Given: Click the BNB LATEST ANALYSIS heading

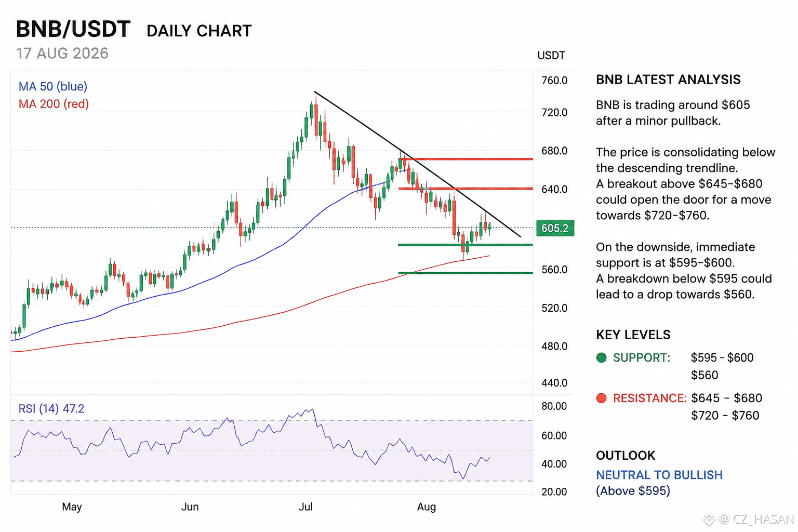Looking at the screenshot, I should 668,79.
